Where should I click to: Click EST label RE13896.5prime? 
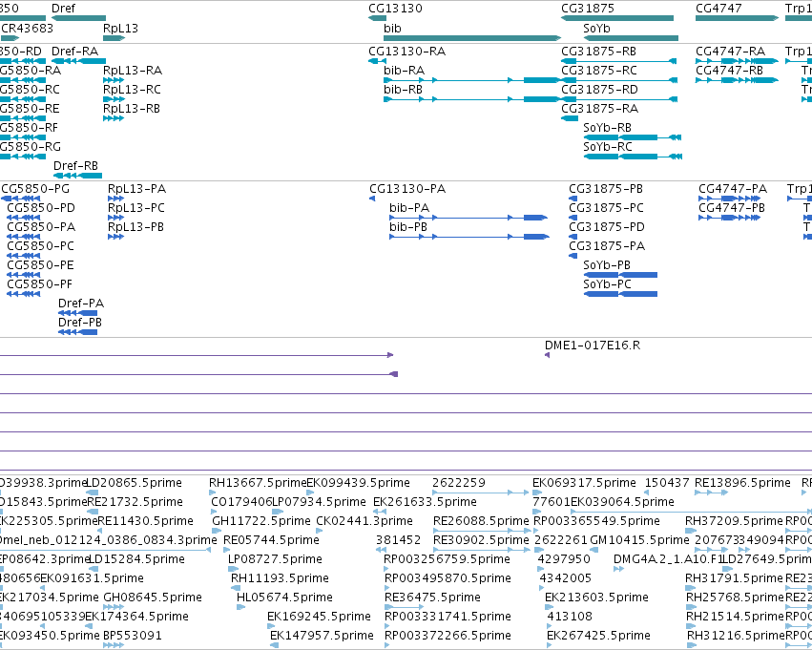click(x=742, y=483)
